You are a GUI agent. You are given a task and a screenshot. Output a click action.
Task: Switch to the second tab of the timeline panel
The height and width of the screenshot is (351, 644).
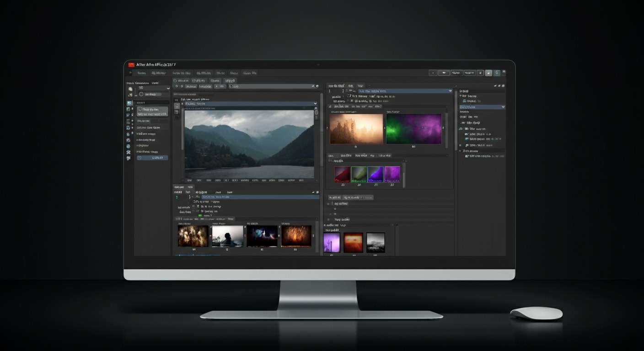tap(190, 187)
